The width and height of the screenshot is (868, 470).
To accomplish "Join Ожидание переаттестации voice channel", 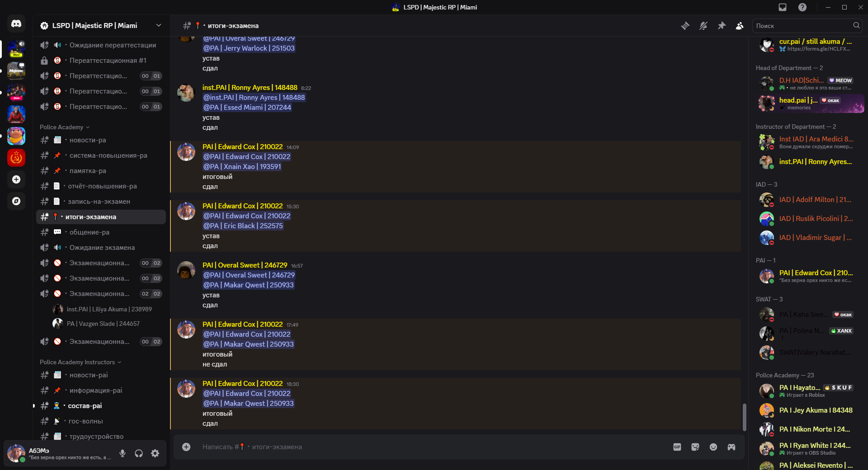I will point(101,45).
